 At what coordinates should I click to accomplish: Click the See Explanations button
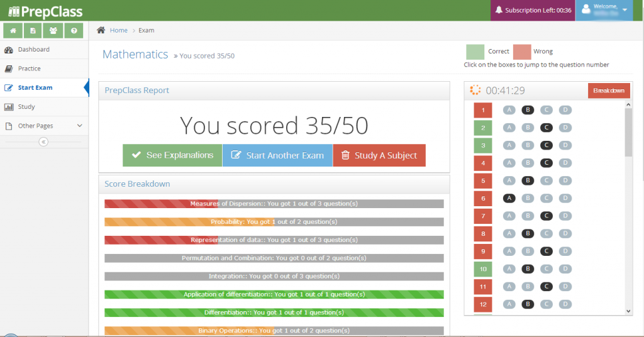pos(172,155)
